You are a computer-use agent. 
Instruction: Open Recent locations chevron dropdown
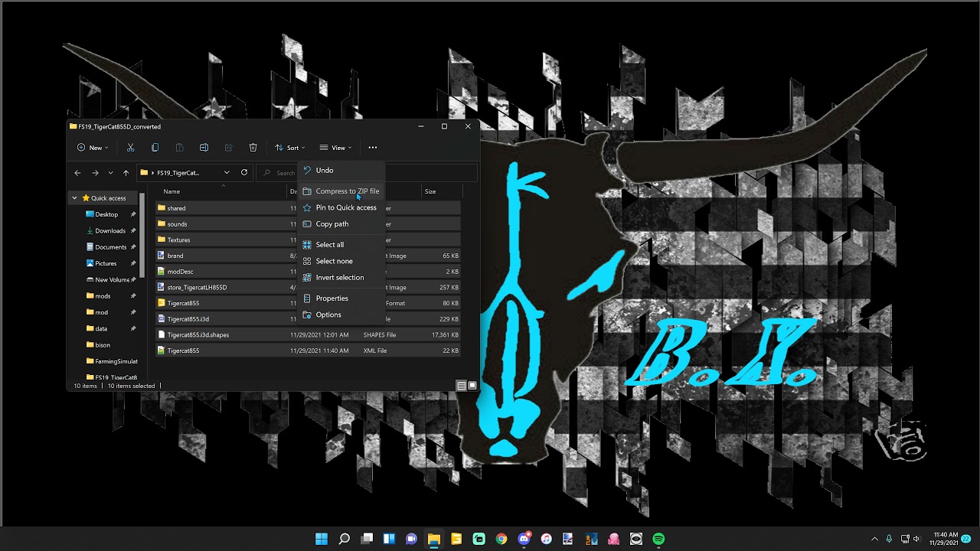point(110,173)
